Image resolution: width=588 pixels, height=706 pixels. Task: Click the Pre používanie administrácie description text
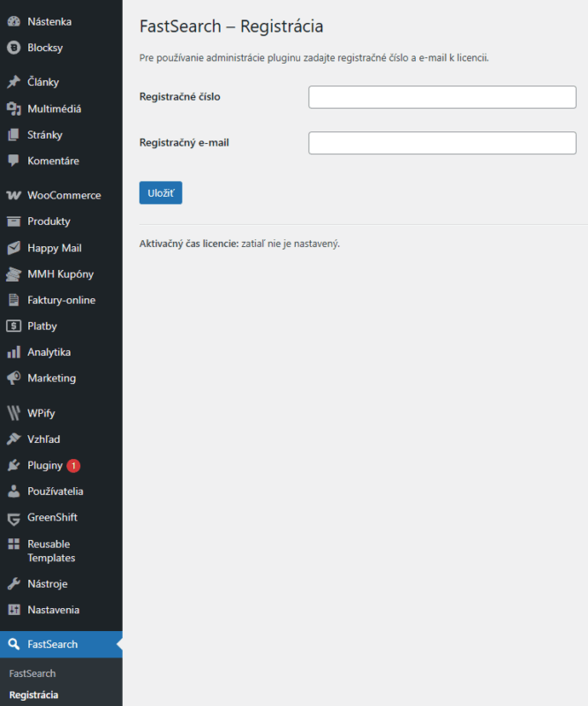coord(314,57)
